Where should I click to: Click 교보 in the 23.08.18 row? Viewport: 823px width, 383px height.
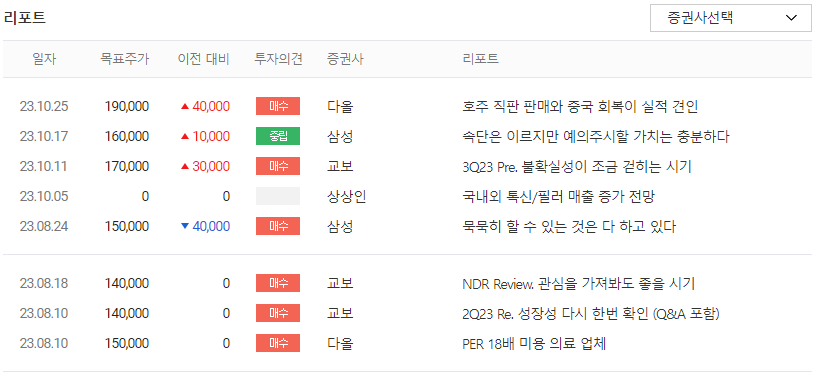340,283
